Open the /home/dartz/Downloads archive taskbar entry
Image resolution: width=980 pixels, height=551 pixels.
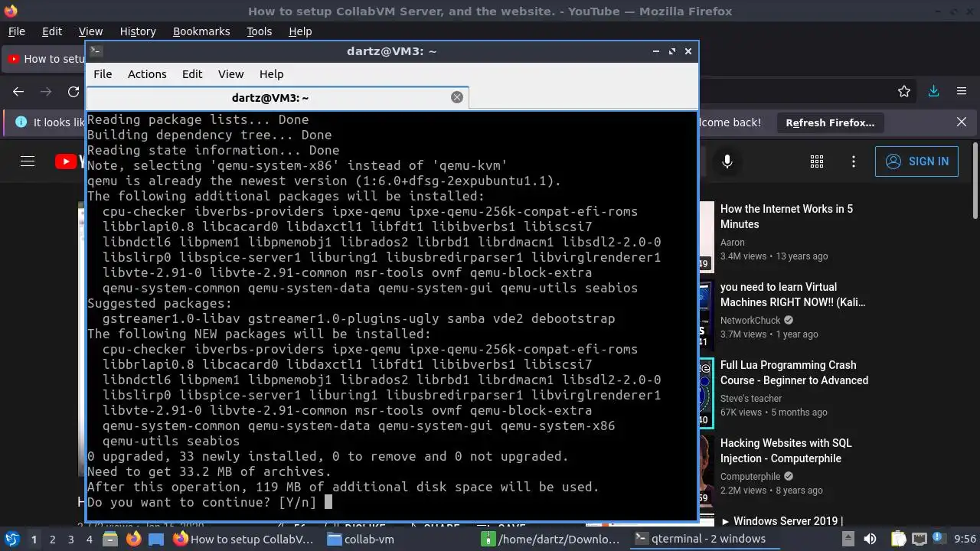click(x=551, y=539)
